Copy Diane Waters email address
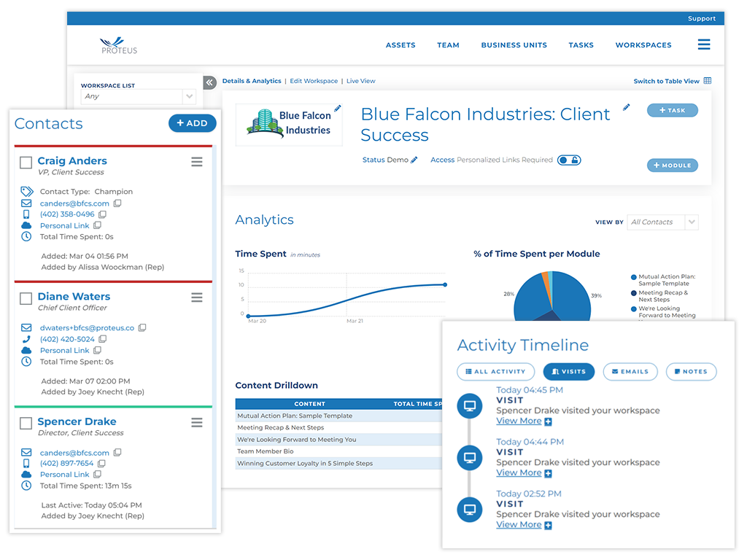 click(142, 327)
